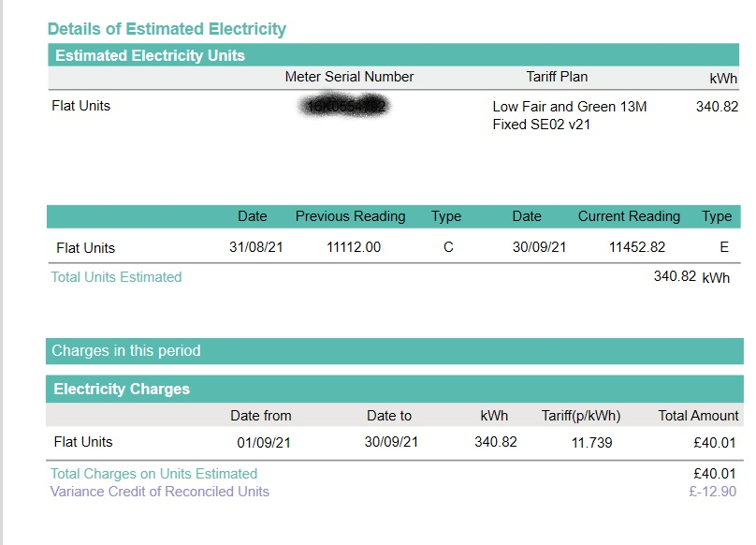Screen dimensions: 756x545
Task: Select the current reading value 11452.82
Action: pyautogui.click(x=637, y=247)
